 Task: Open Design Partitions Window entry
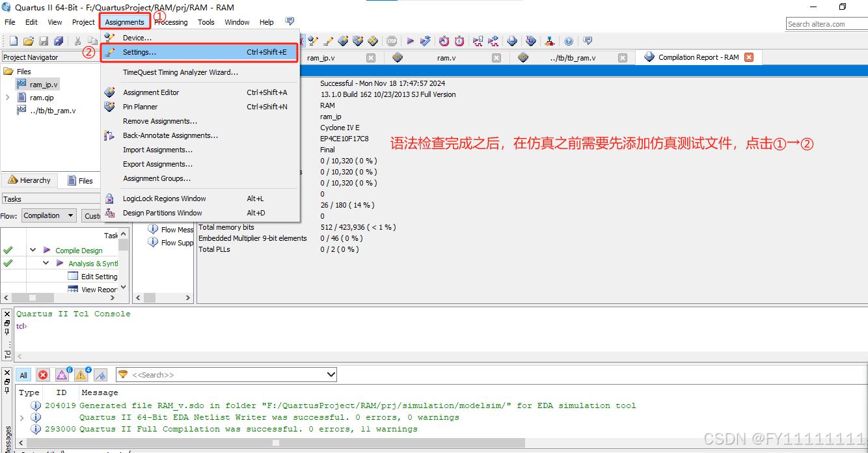[200, 213]
